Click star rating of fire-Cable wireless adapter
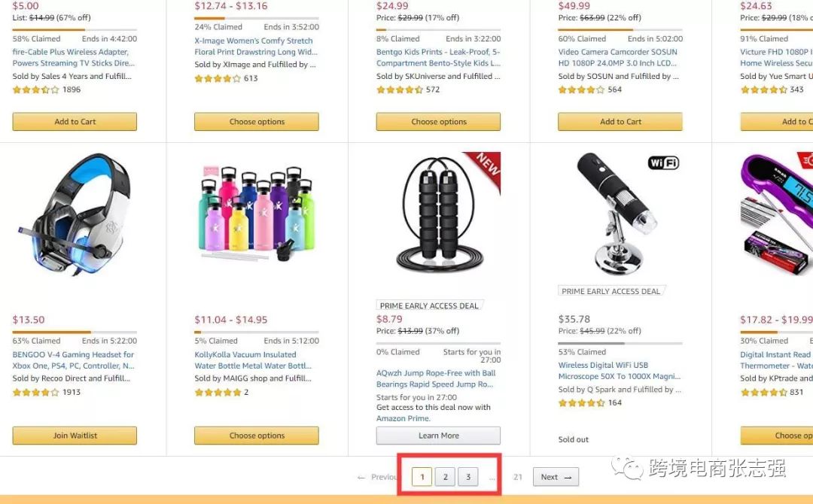813x504 pixels. coord(35,90)
